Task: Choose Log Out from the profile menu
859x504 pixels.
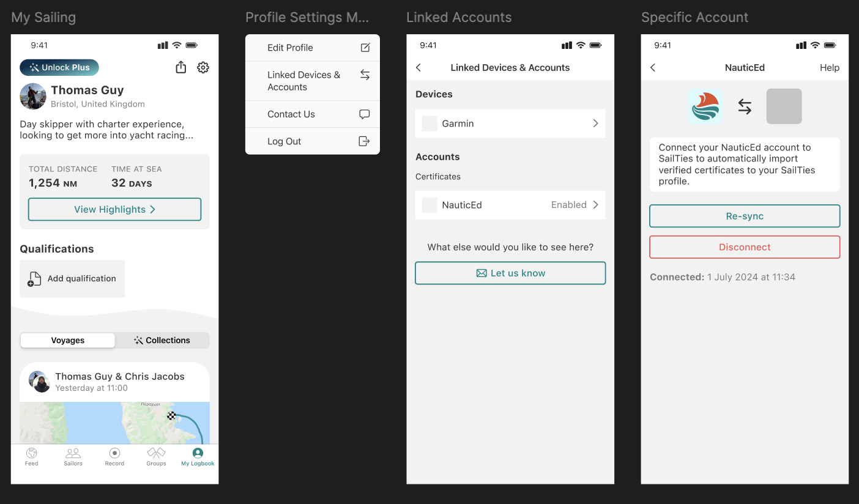Action: (x=312, y=141)
